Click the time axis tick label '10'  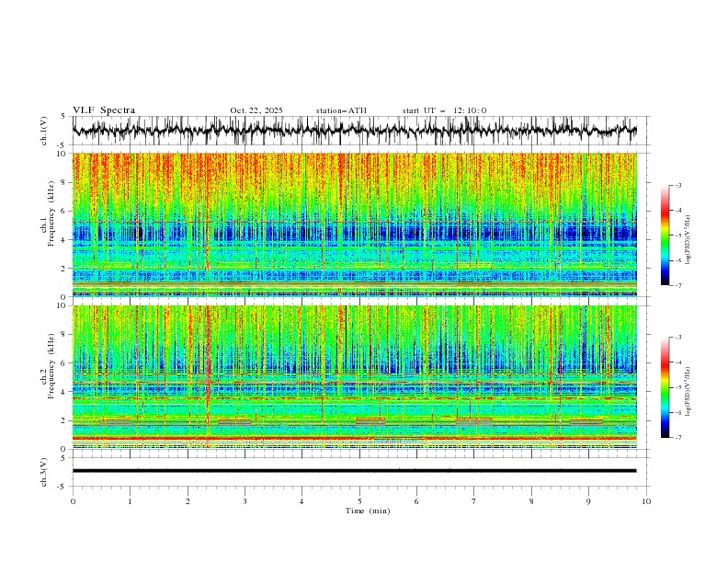[646, 501]
